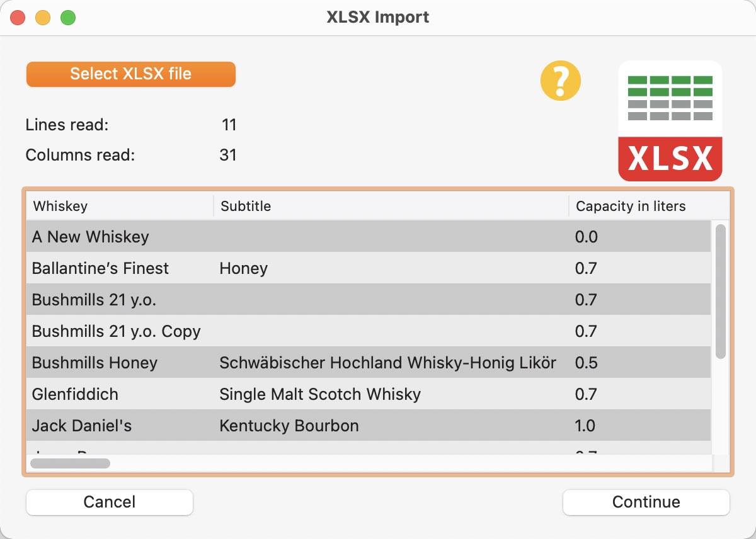Select the A New Whiskey row

click(369, 237)
